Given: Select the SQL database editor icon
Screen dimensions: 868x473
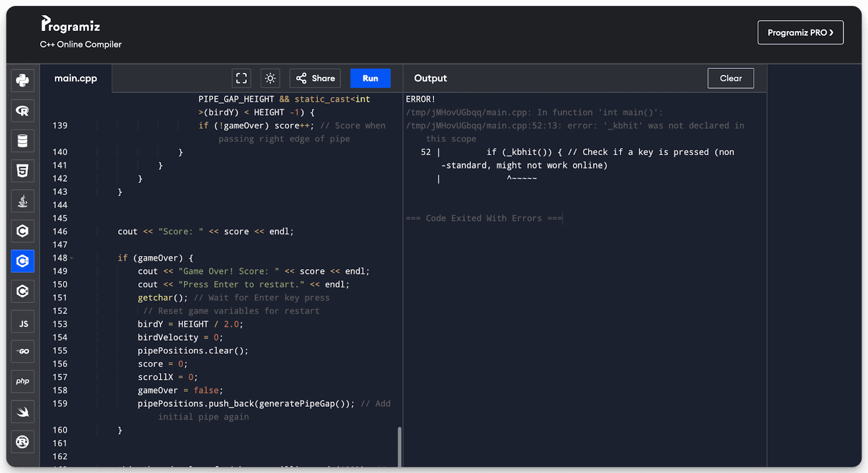Looking at the screenshot, I should (22, 141).
